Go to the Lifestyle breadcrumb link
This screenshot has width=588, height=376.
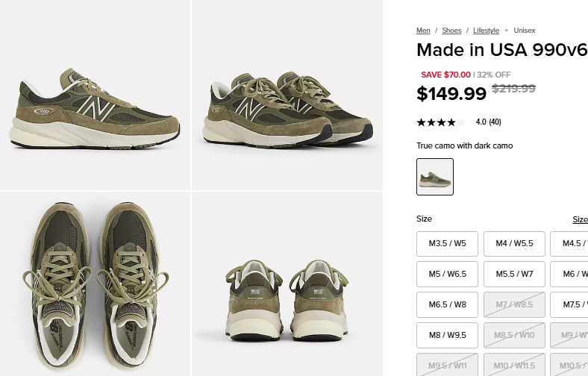pyautogui.click(x=486, y=31)
